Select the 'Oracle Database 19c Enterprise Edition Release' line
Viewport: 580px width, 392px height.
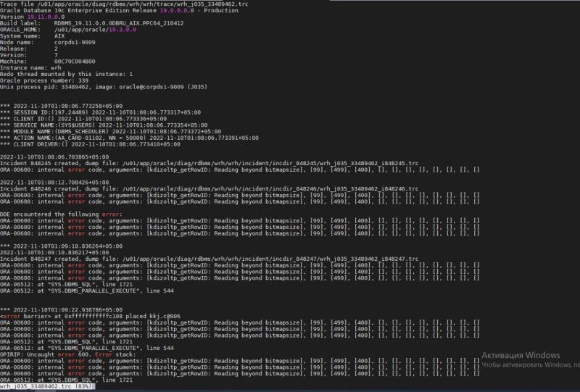click(119, 10)
